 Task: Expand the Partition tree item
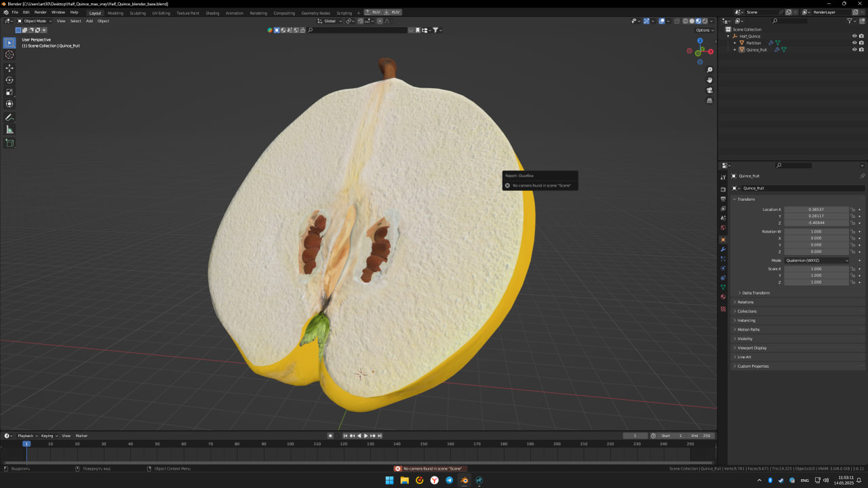(734, 43)
